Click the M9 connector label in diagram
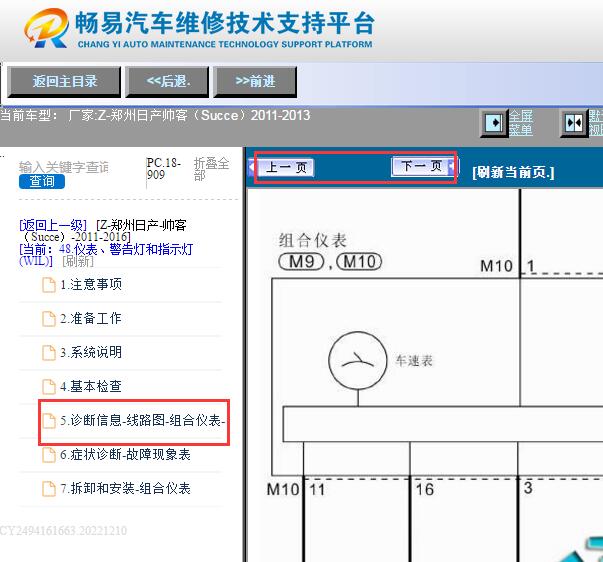The width and height of the screenshot is (603, 562). 302,262
